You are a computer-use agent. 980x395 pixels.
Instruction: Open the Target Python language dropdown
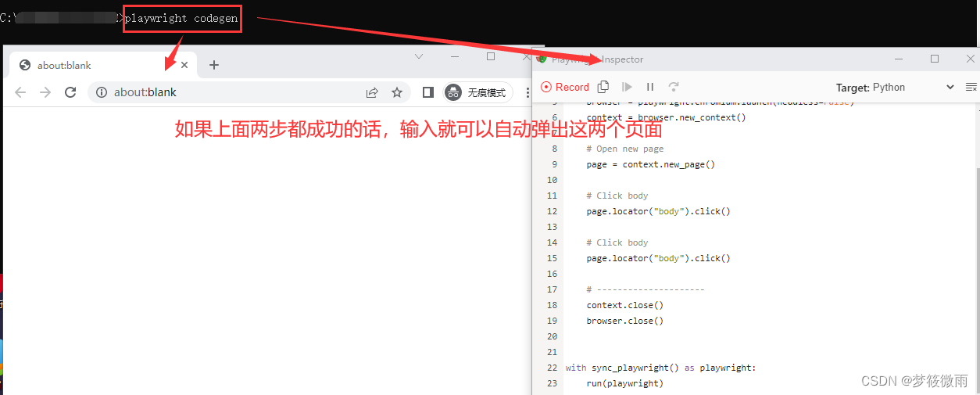tap(895, 88)
